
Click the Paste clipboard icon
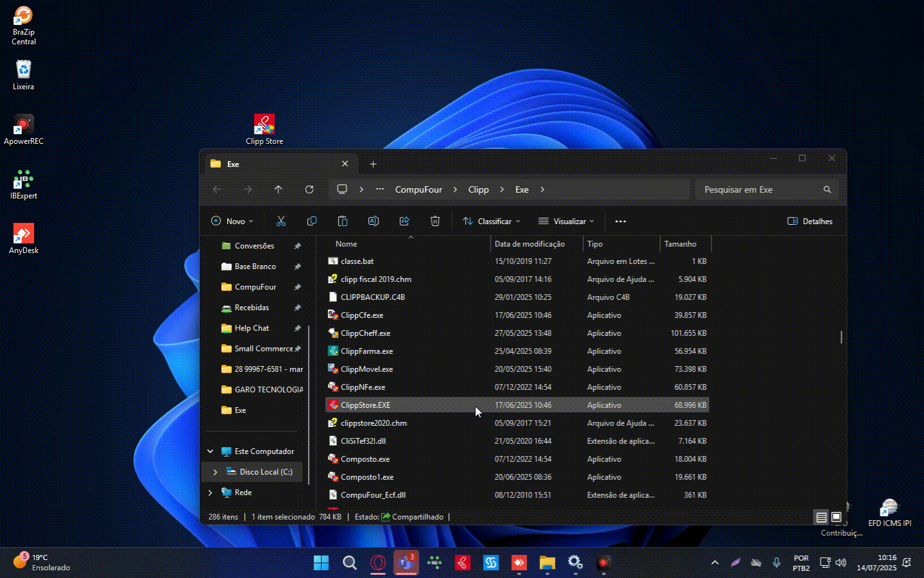click(343, 221)
